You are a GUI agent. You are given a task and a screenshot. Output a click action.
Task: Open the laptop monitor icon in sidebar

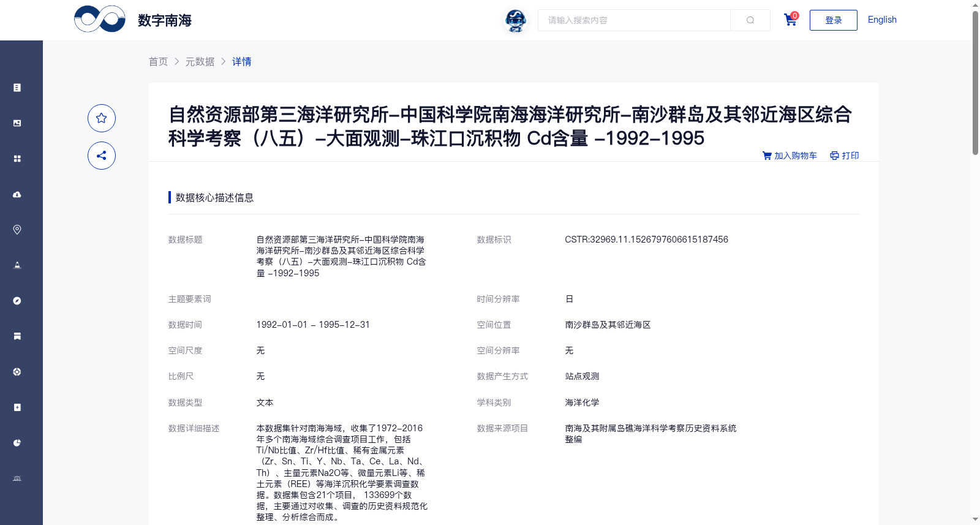(17, 478)
